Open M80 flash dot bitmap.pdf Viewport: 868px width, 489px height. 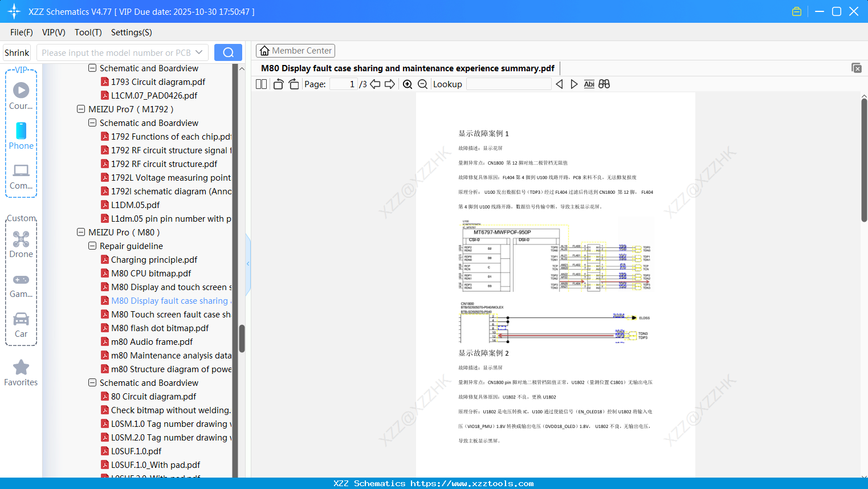[160, 328]
